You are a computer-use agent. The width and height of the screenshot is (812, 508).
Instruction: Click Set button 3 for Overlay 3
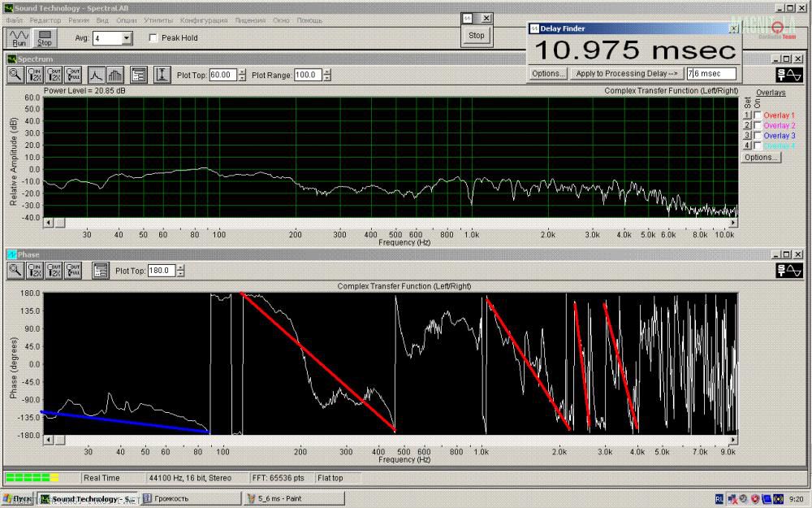point(747,135)
